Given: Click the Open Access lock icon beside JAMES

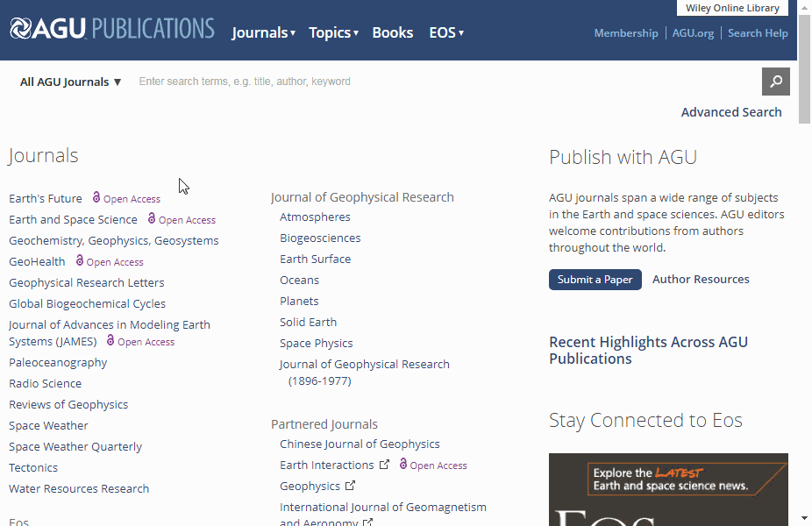Looking at the screenshot, I should tap(110, 340).
